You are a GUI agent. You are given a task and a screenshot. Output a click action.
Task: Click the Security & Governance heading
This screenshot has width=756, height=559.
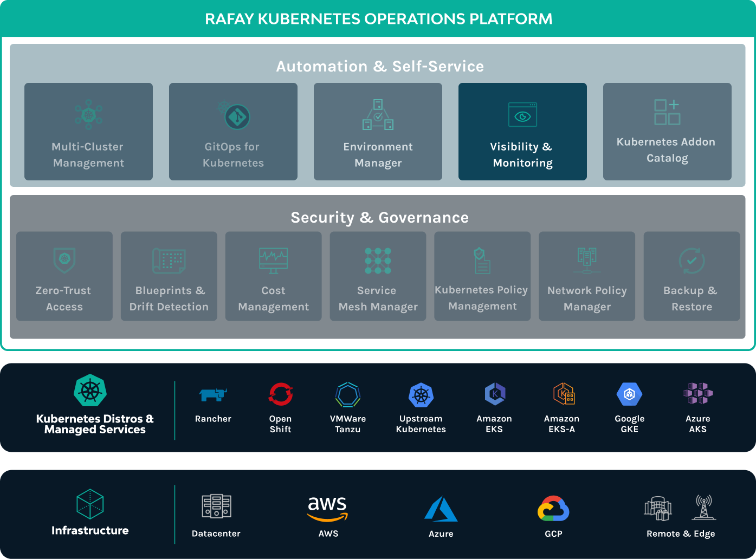click(x=379, y=217)
